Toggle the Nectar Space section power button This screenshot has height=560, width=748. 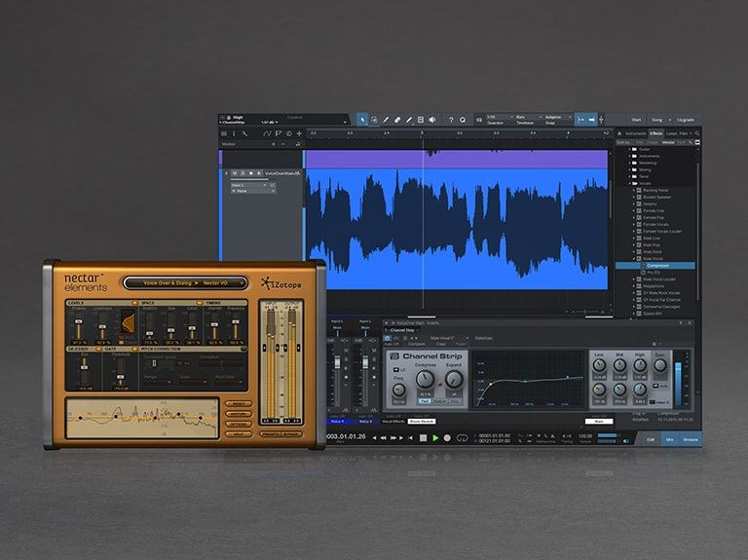point(200,303)
